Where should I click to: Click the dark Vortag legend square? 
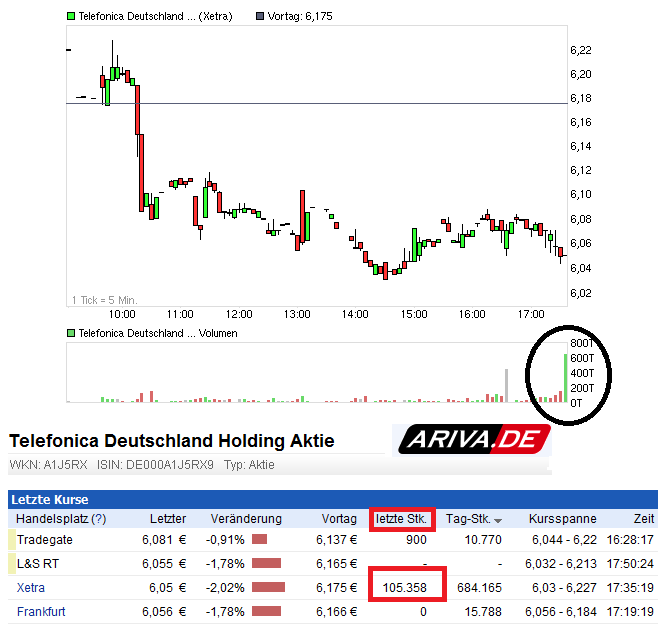click(x=260, y=16)
